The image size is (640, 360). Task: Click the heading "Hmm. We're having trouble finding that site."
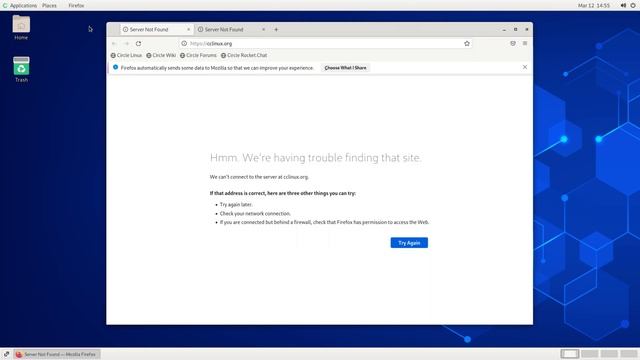point(316,158)
